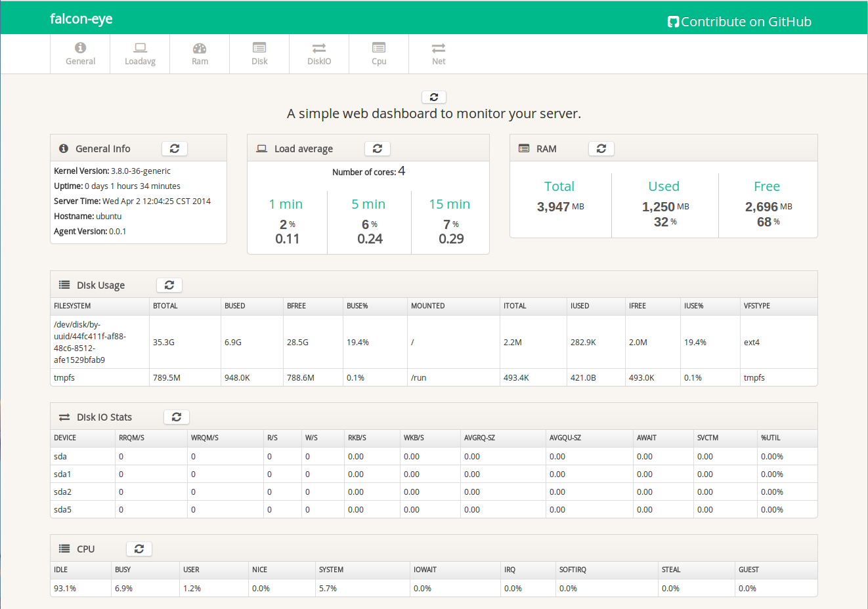Open the Net nav tab
The height and width of the screenshot is (609, 868).
pos(439,54)
